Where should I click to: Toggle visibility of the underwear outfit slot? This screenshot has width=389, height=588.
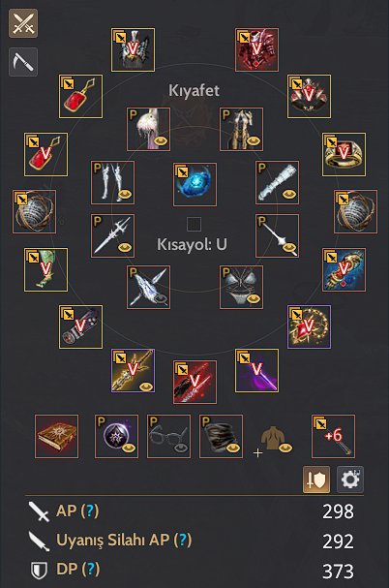pyautogui.click(x=254, y=299)
